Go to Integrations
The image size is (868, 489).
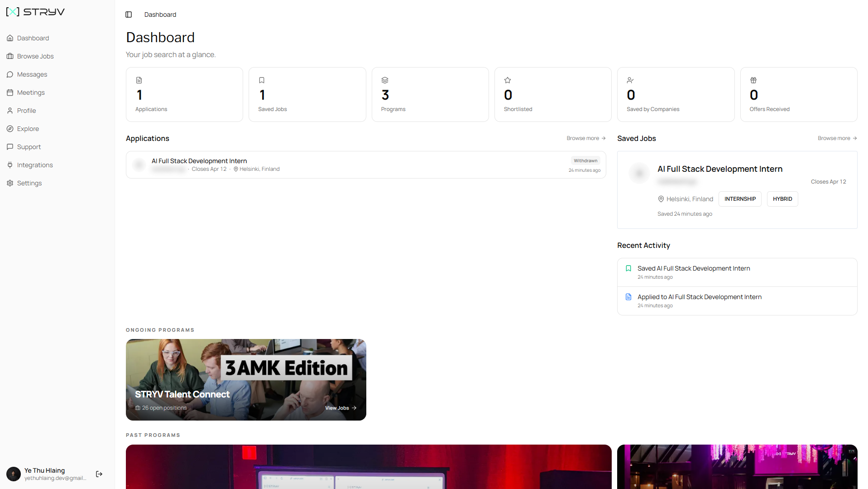(x=35, y=165)
